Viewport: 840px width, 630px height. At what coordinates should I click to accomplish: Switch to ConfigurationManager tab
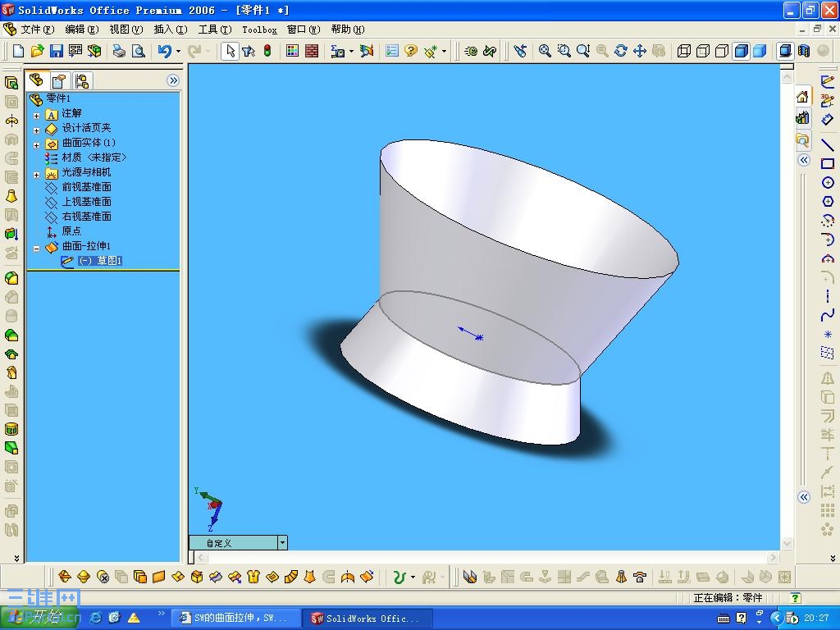coord(82,81)
